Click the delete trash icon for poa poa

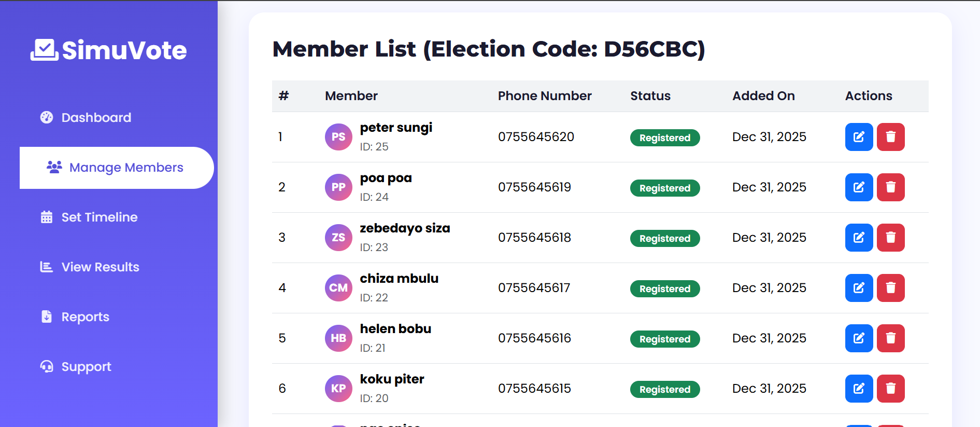[891, 187]
